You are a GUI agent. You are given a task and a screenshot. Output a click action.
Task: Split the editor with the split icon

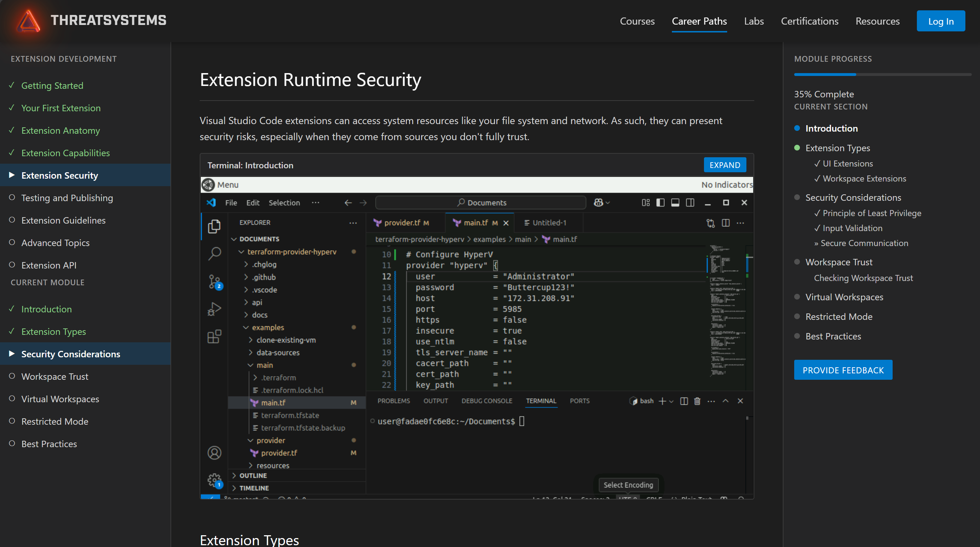click(725, 223)
